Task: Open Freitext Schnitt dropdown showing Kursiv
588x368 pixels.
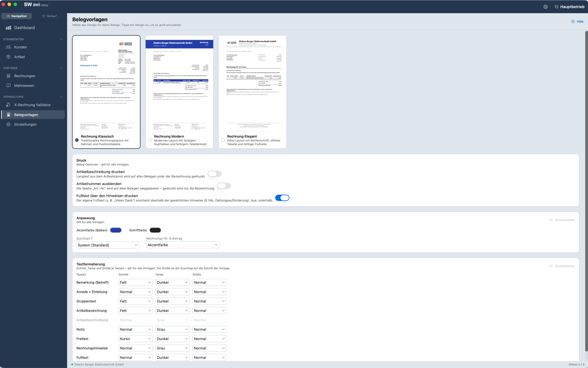Action: [x=135, y=339]
